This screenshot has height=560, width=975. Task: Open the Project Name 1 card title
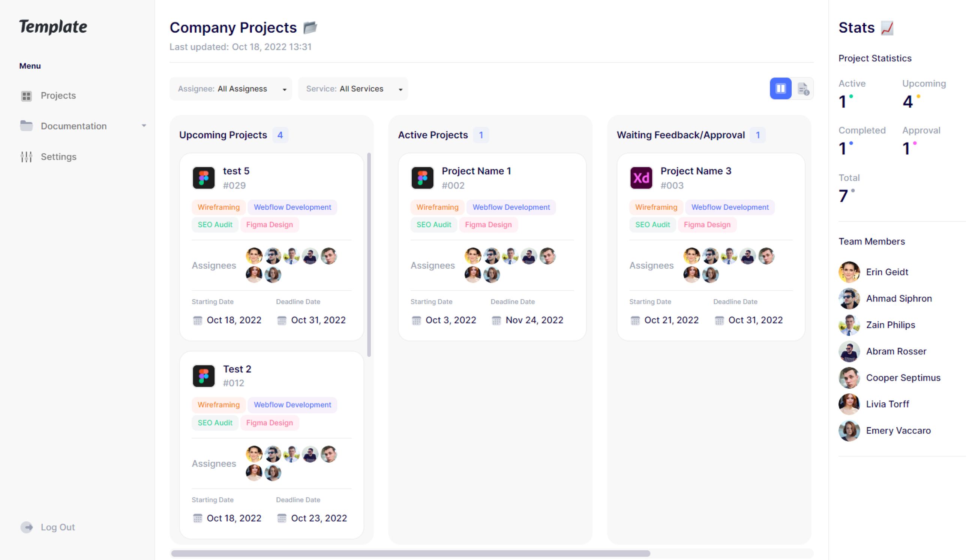[x=476, y=171]
